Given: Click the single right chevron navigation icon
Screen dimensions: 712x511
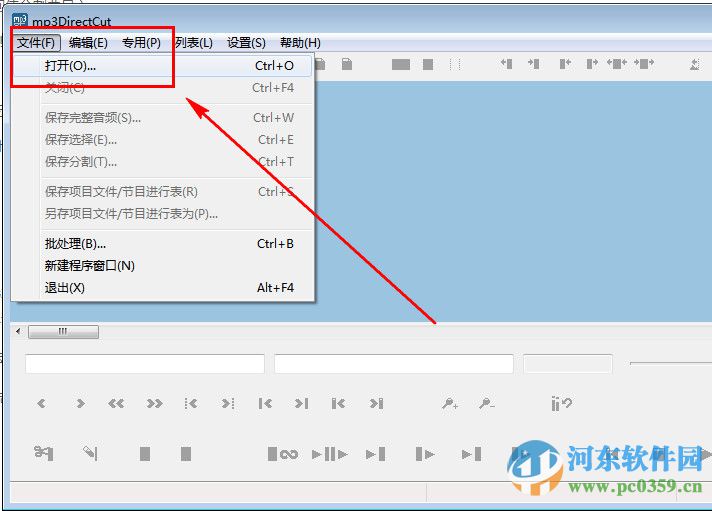Looking at the screenshot, I should point(80,403).
